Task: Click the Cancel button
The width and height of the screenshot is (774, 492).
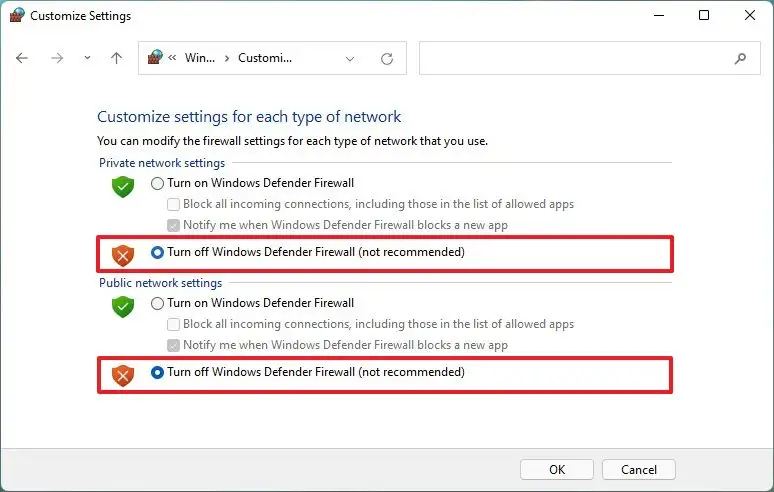Action: pyautogui.click(x=639, y=469)
